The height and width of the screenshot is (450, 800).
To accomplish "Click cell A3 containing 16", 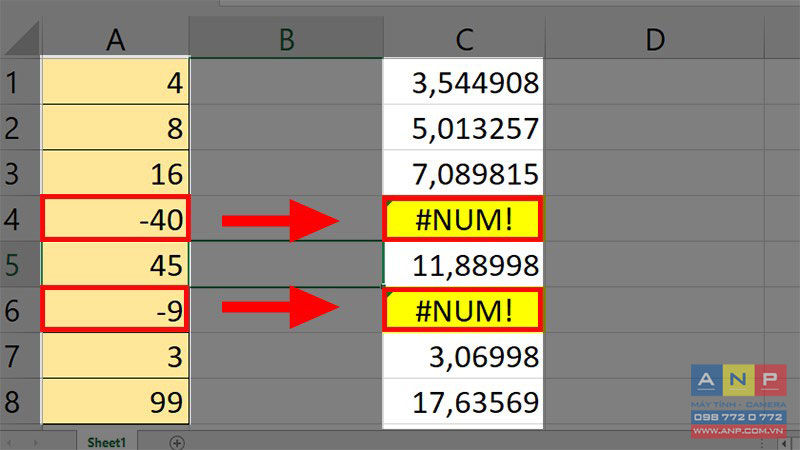I will [115, 173].
